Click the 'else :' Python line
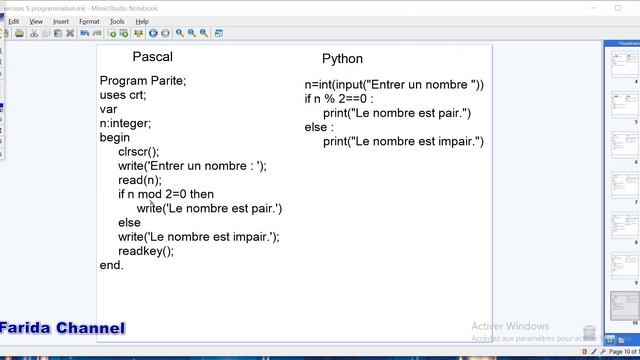 pos(319,127)
